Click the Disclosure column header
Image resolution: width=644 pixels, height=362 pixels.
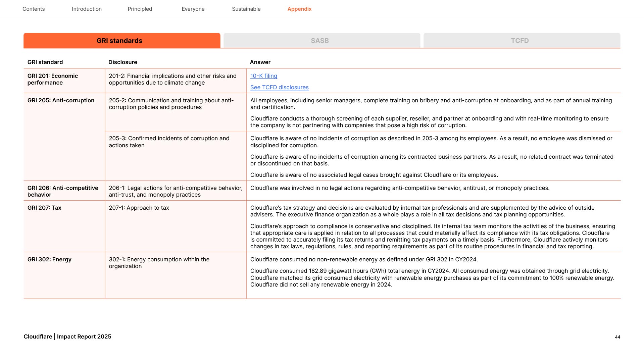[123, 62]
